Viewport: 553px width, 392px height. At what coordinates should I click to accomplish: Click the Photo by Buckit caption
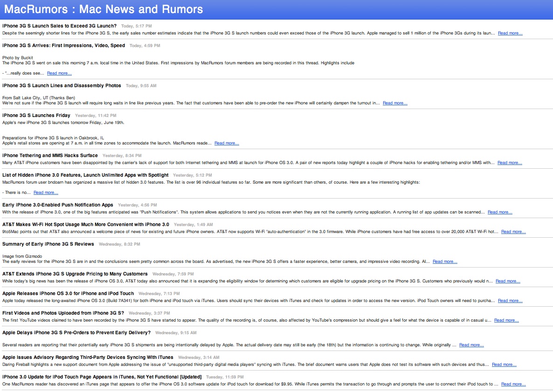(18, 58)
